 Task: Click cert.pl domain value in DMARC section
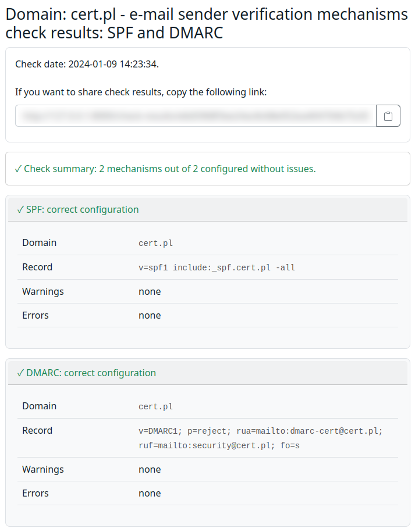pos(155,406)
